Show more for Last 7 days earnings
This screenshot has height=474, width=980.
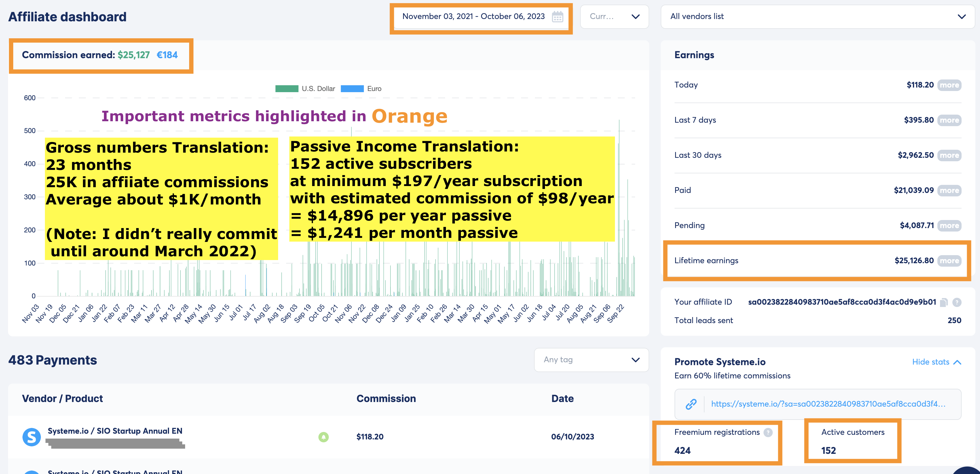[x=949, y=120]
